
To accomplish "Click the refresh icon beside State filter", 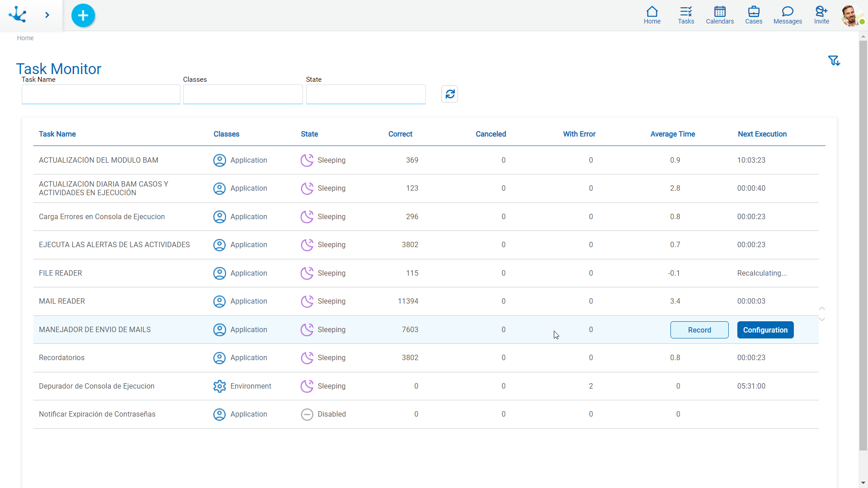I will coord(449,94).
